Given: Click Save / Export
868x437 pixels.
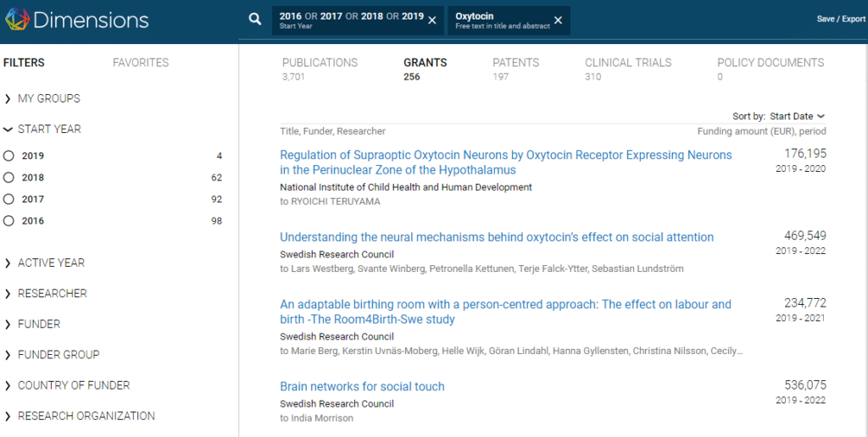Looking at the screenshot, I should [x=840, y=19].
